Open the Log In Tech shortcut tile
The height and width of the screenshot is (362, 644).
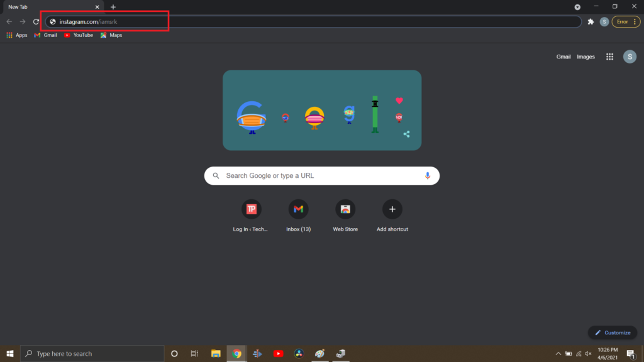(251, 216)
